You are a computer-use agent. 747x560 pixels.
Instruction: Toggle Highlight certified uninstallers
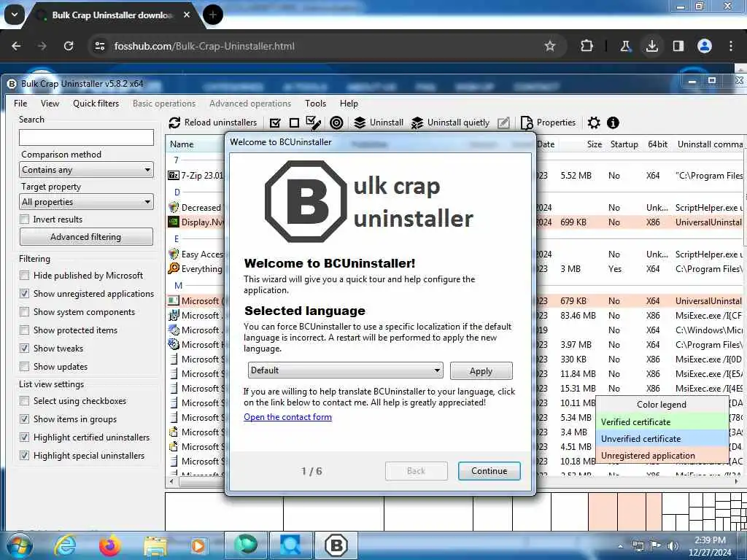(24, 437)
